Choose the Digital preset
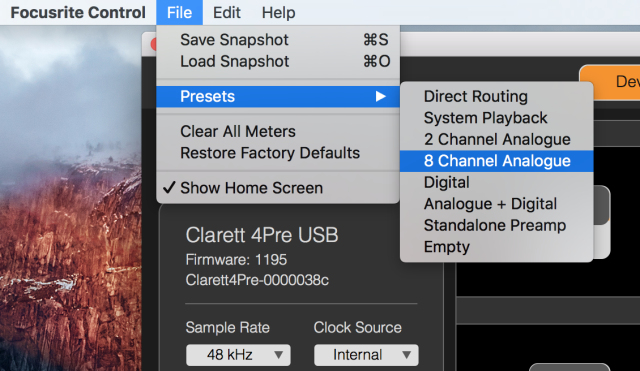Viewport: 640px width, 371px height. tap(496, 182)
